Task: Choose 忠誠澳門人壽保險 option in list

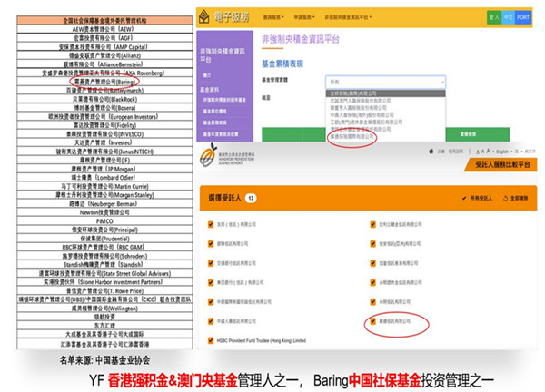Action: coord(385,101)
